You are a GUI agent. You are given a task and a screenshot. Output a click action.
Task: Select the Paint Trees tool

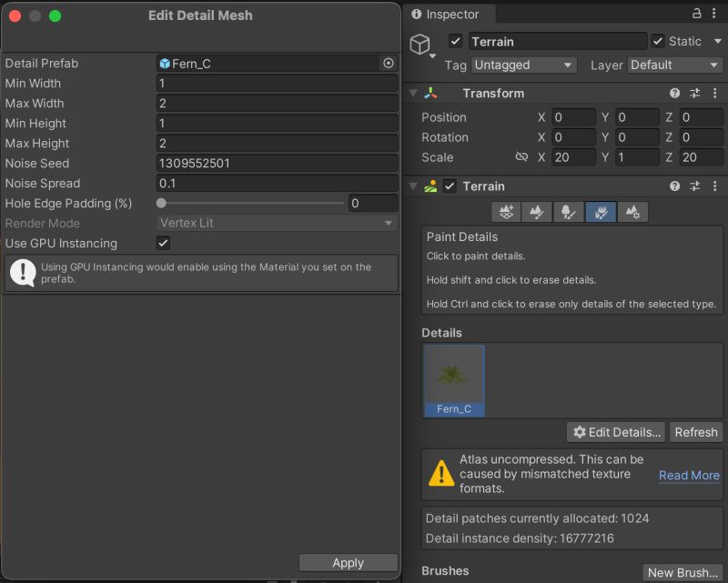568,211
